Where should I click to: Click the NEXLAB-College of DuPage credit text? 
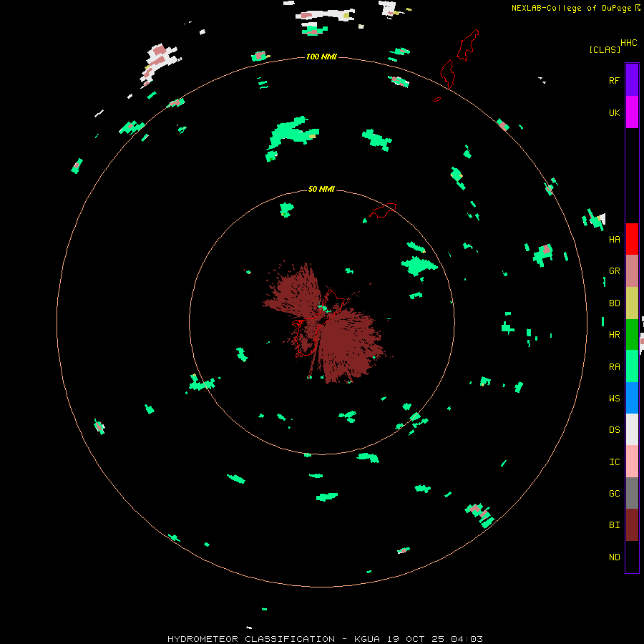tap(571, 8)
